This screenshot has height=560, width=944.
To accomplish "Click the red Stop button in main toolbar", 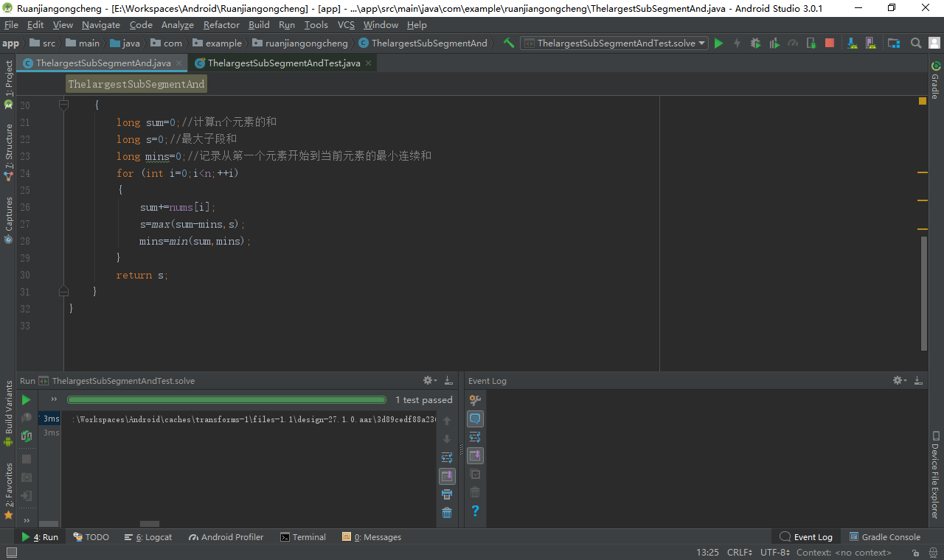I will [x=830, y=43].
